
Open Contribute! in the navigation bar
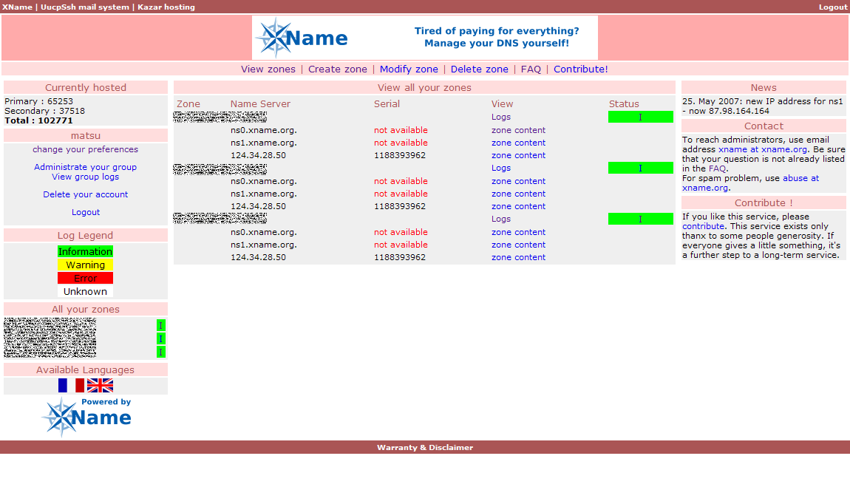pos(580,69)
